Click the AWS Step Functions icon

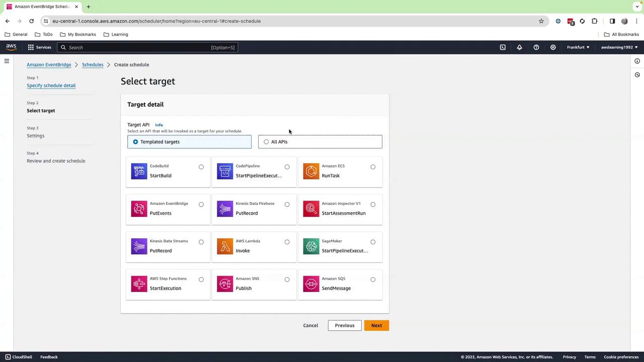[x=139, y=284]
